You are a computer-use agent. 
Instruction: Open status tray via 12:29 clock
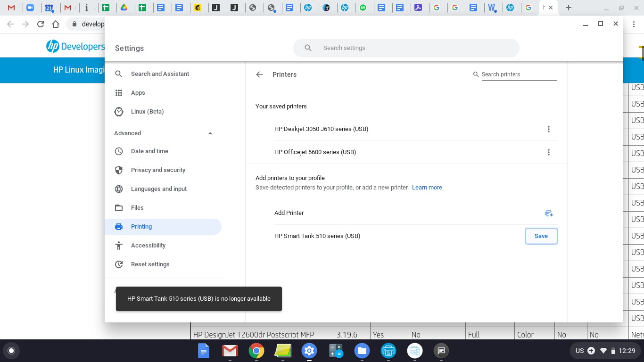[x=627, y=351]
